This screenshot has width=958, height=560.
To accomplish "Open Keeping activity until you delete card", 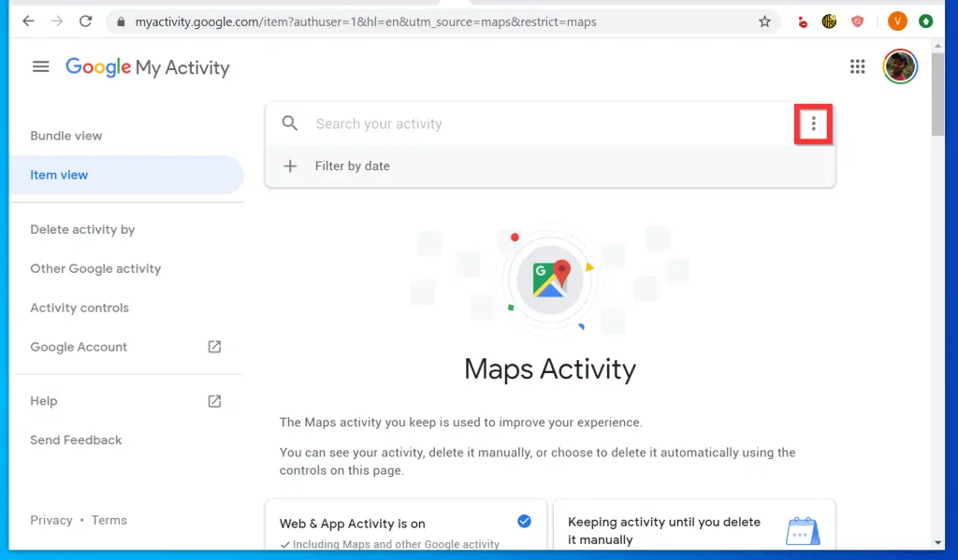I will [x=695, y=525].
